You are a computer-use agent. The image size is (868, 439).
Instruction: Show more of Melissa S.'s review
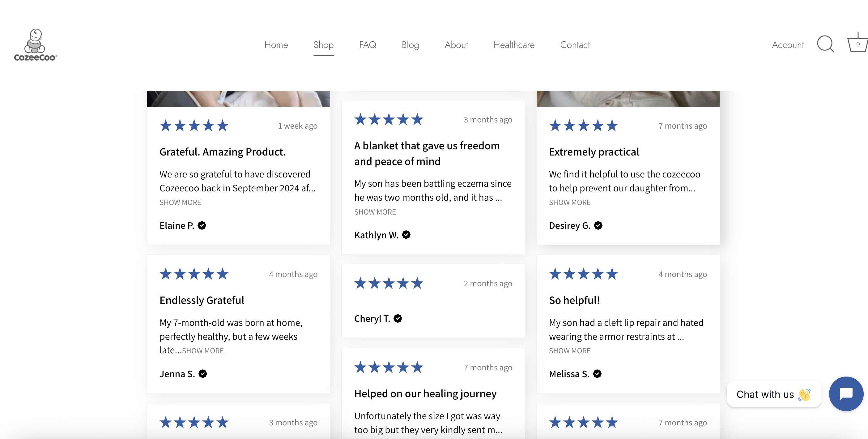click(569, 351)
